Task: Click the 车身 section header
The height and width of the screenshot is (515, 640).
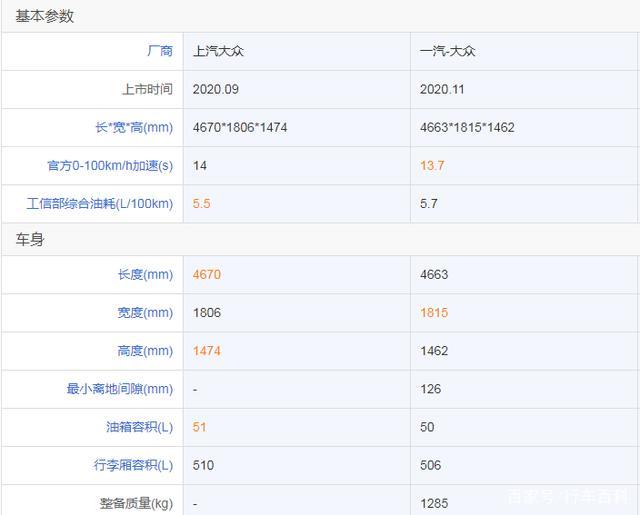Action: click(30, 240)
